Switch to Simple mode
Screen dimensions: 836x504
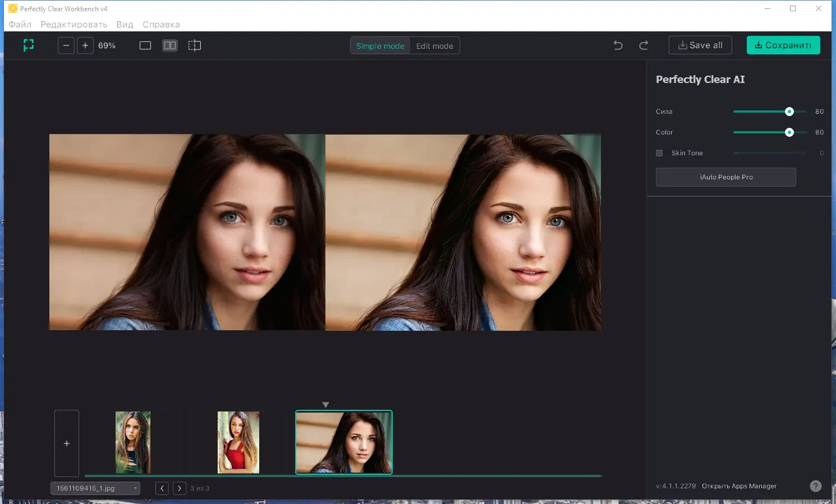(380, 46)
